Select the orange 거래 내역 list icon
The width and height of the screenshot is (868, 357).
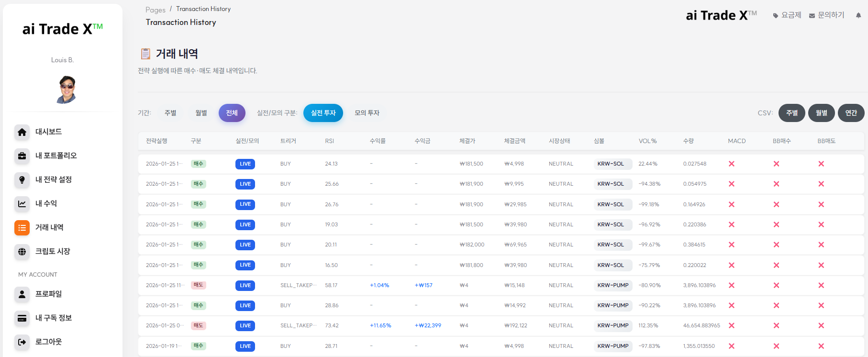click(x=22, y=228)
